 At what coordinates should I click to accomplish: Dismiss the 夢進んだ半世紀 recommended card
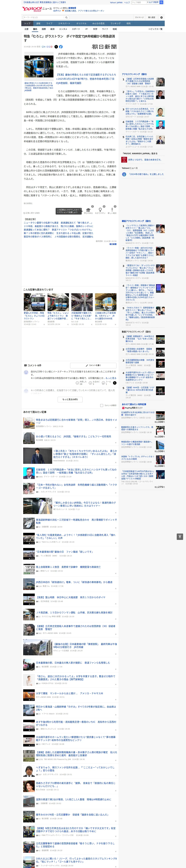tap(44, 324)
